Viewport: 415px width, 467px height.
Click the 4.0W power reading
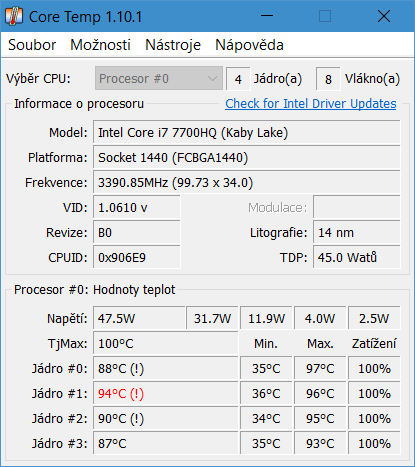pos(320,318)
